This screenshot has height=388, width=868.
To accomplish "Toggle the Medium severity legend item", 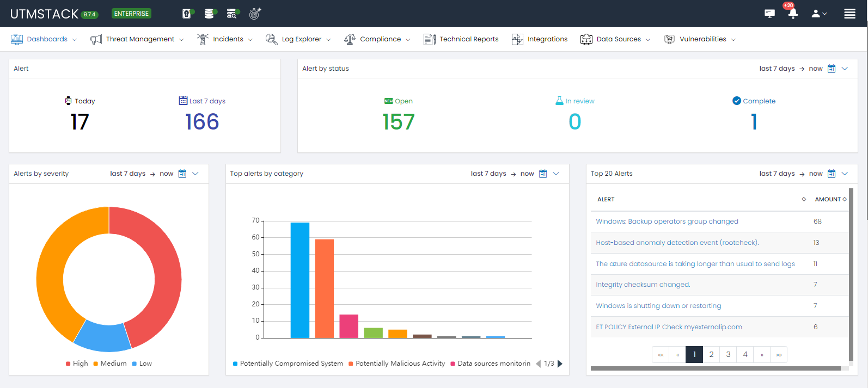I will click(x=110, y=364).
